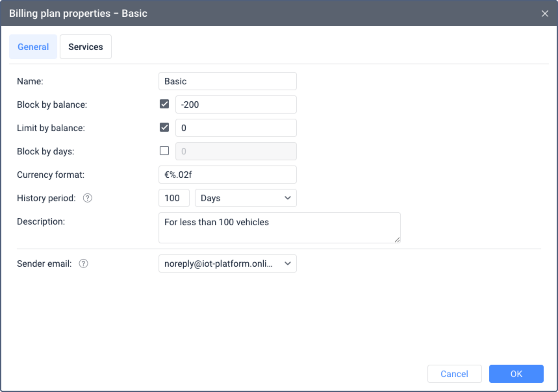Expand the Sender email dropdown
Viewport: 558px width, 392px height.
(x=227, y=263)
